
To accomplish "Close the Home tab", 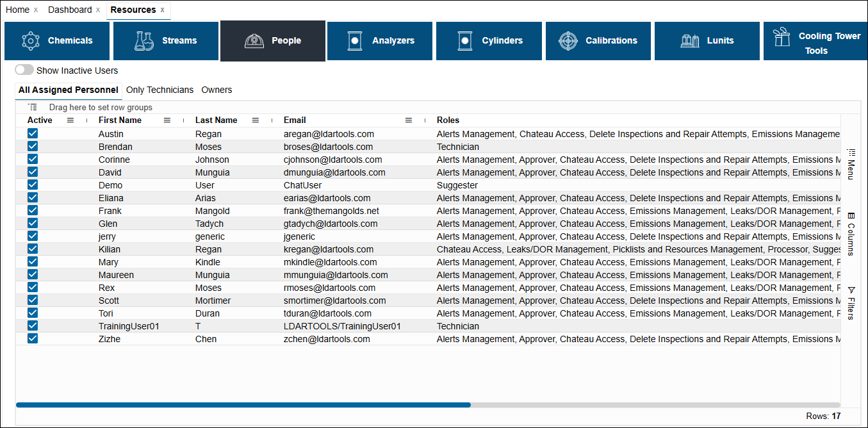I will point(35,10).
